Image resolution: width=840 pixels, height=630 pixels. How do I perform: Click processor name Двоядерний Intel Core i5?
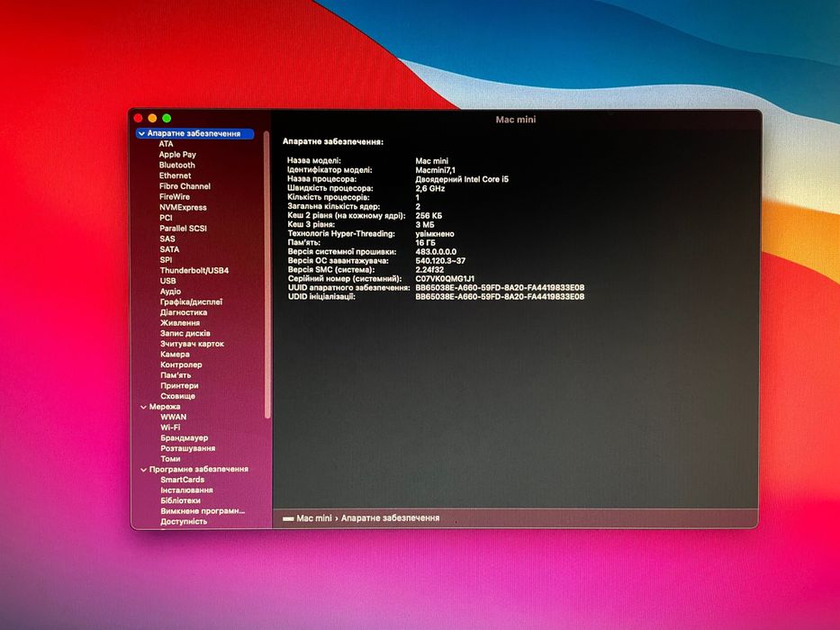click(462, 179)
